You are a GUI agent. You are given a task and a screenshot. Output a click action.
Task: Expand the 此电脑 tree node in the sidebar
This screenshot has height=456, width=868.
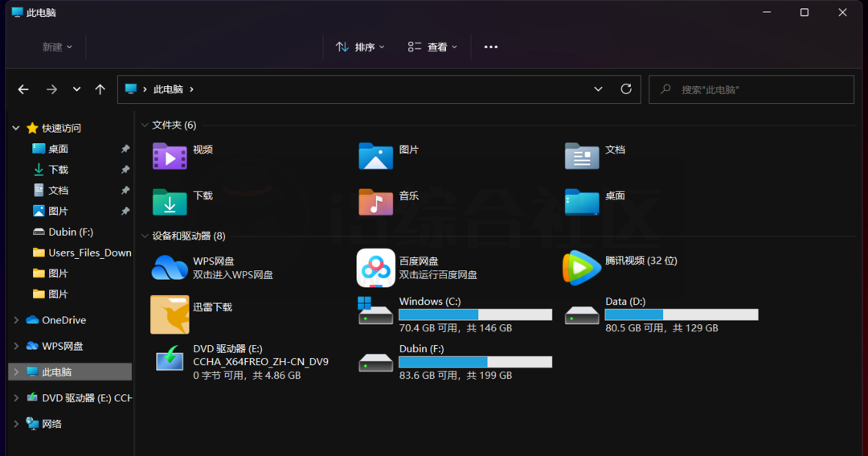[16, 372]
